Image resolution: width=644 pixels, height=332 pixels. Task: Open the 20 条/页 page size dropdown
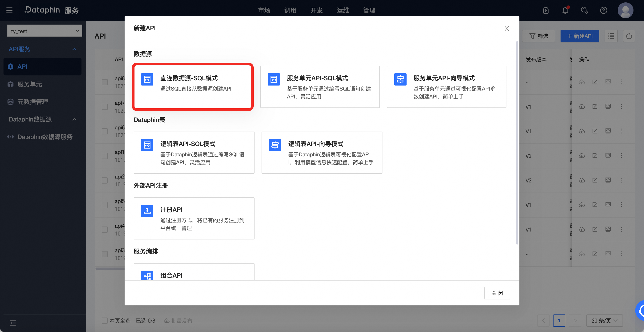(604, 321)
